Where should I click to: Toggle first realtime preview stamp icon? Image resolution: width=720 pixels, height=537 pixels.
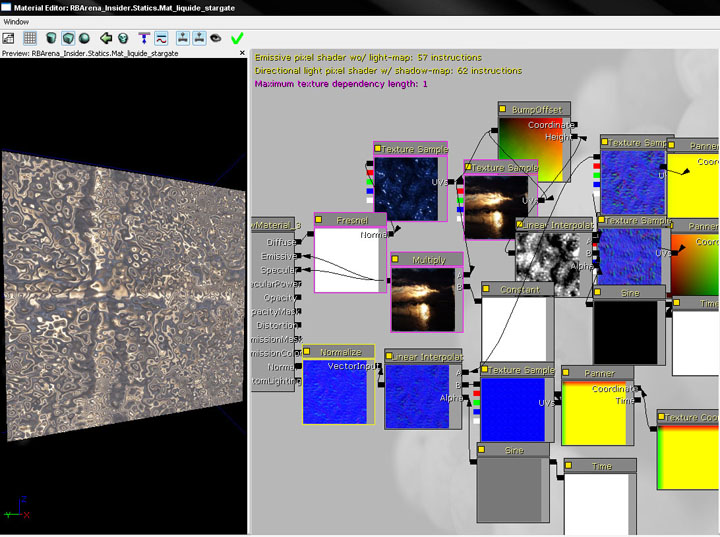coord(183,38)
